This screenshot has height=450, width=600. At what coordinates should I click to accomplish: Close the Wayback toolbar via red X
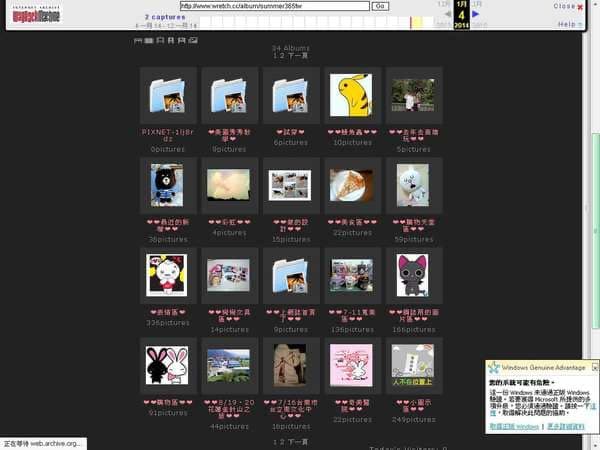click(x=580, y=7)
